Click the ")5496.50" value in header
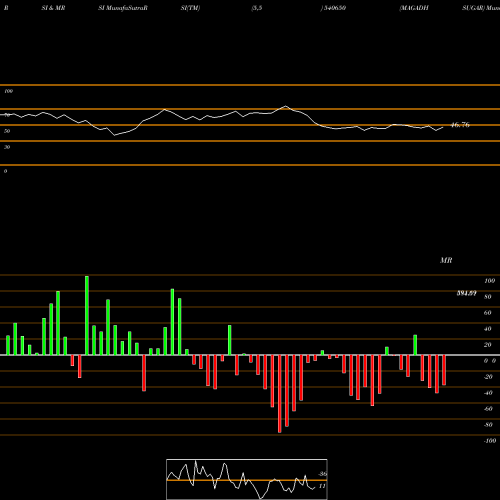Screen dimensions: 500x500 coord(333,8)
